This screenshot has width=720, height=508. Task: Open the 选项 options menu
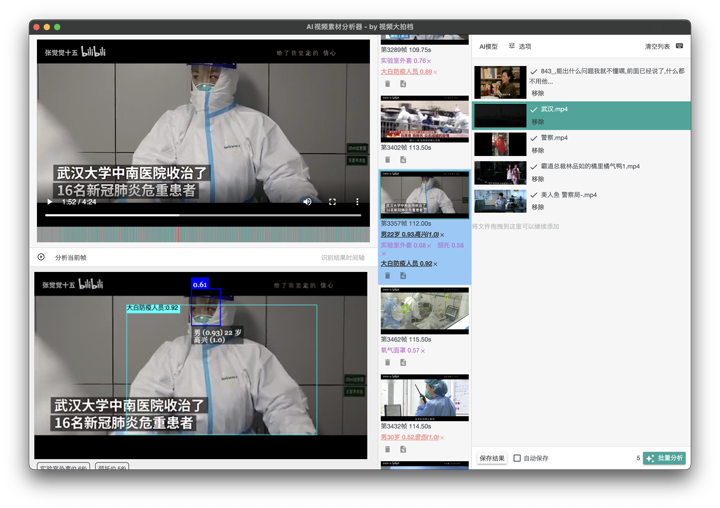click(525, 46)
